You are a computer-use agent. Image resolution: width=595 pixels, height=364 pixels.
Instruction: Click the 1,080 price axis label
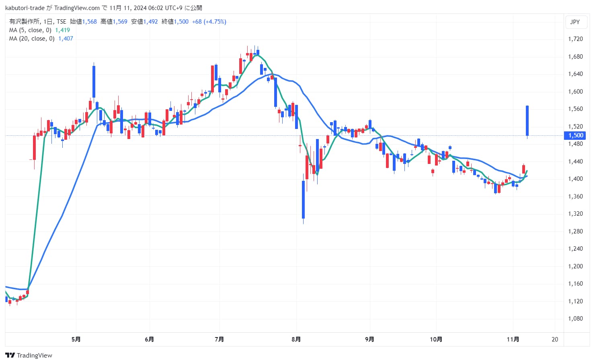tap(575, 319)
